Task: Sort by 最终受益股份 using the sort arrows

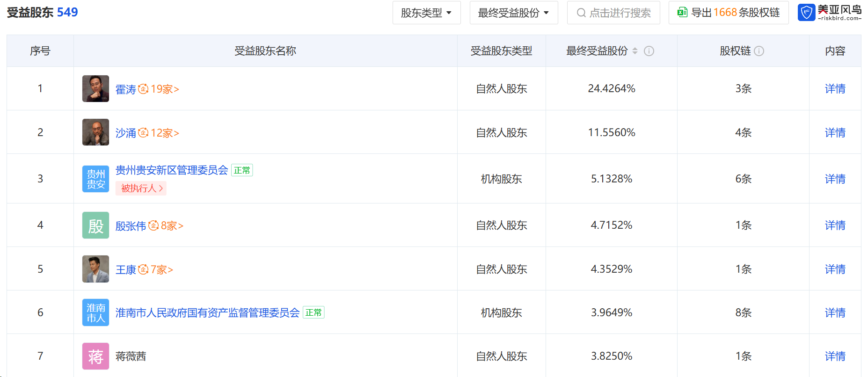Action: tap(635, 51)
